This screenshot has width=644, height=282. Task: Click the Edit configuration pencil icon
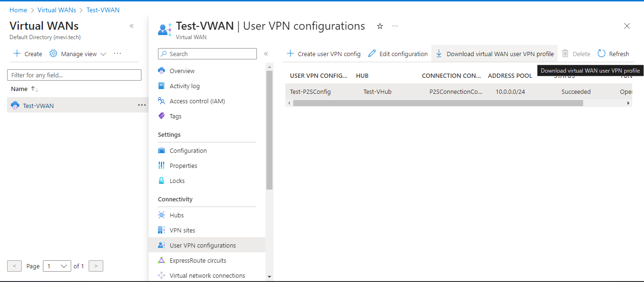372,54
